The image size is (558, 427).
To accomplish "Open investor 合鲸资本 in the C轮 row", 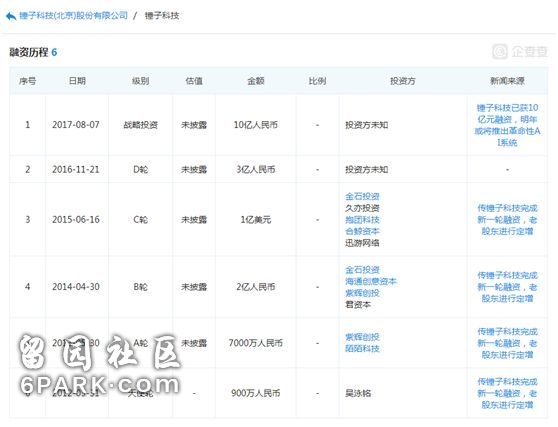I will click(x=362, y=231).
